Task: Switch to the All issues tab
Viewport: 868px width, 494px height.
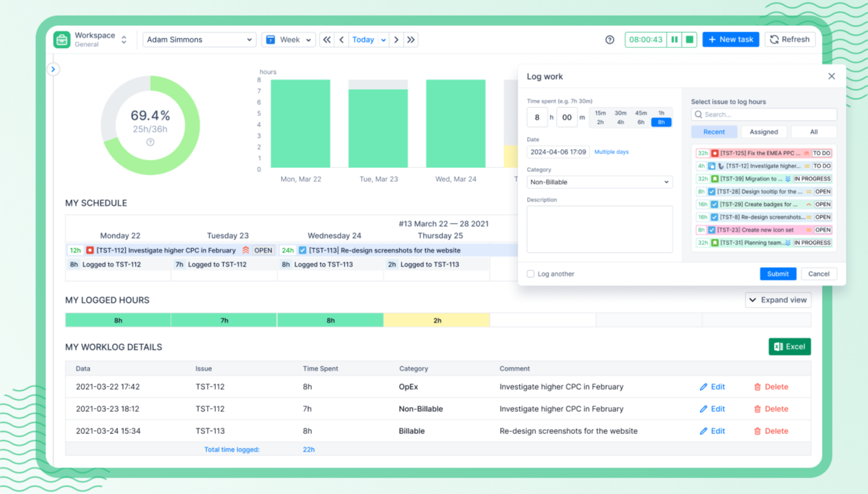Action: point(813,132)
